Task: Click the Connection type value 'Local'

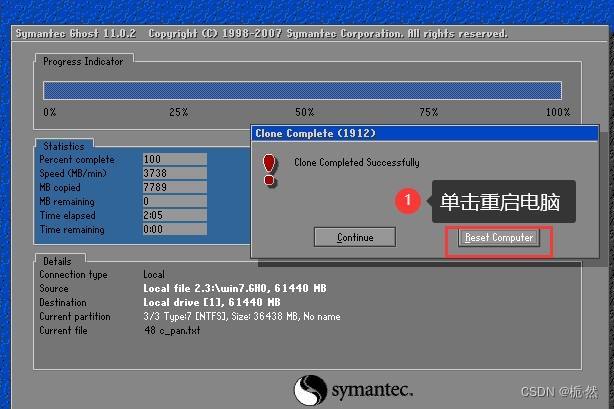Action: pos(154,275)
